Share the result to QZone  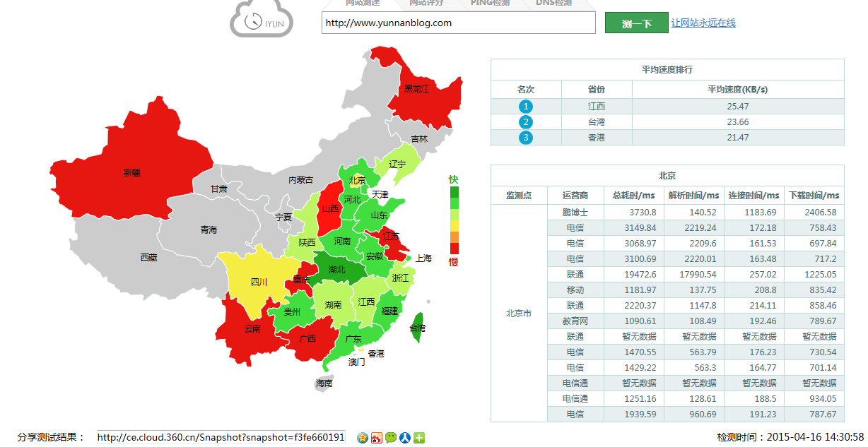(x=362, y=438)
